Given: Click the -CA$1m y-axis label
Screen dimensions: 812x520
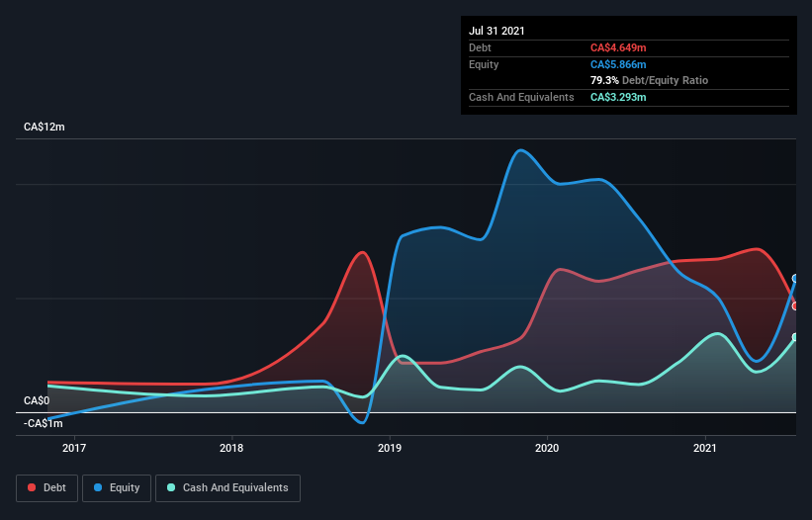Looking at the screenshot, I should [43, 423].
